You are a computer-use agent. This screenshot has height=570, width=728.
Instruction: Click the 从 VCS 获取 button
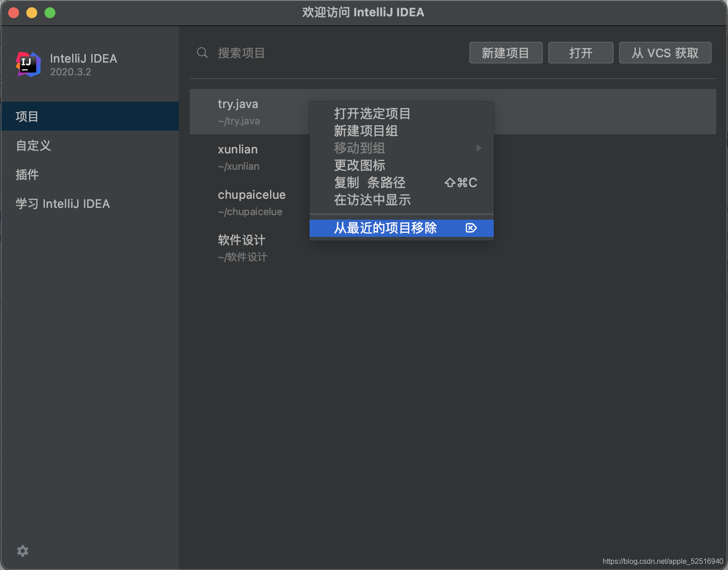[665, 53]
